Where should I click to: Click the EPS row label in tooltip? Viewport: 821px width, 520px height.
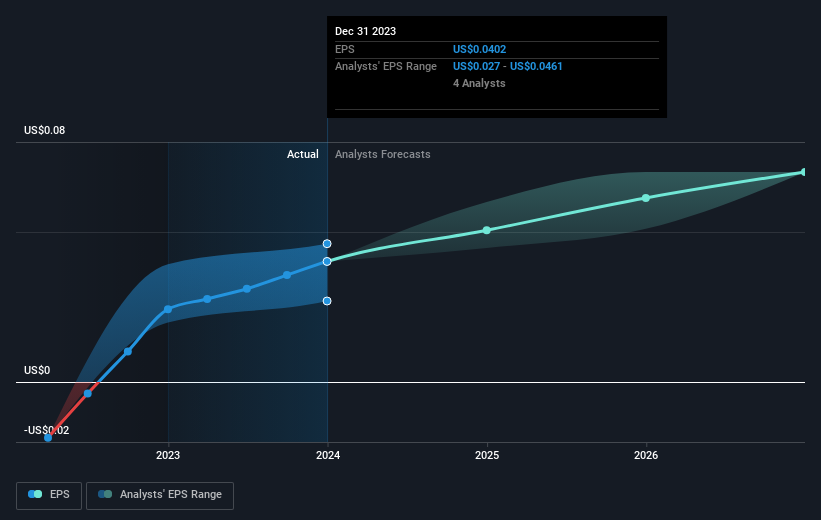pyautogui.click(x=345, y=49)
